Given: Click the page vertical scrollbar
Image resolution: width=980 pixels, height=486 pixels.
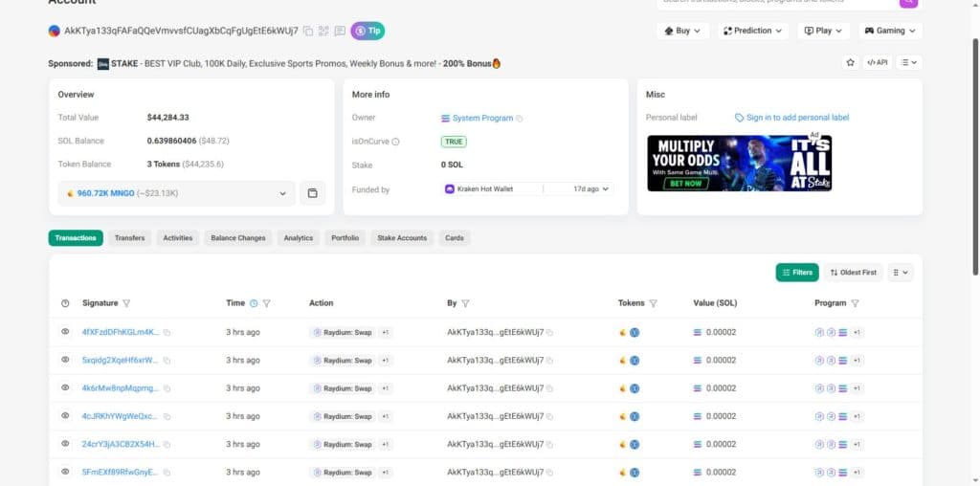Looking at the screenshot, I should (975, 156).
